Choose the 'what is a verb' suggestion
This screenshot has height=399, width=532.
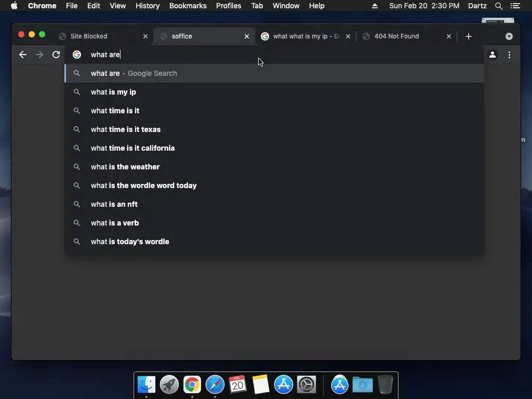pos(274,222)
